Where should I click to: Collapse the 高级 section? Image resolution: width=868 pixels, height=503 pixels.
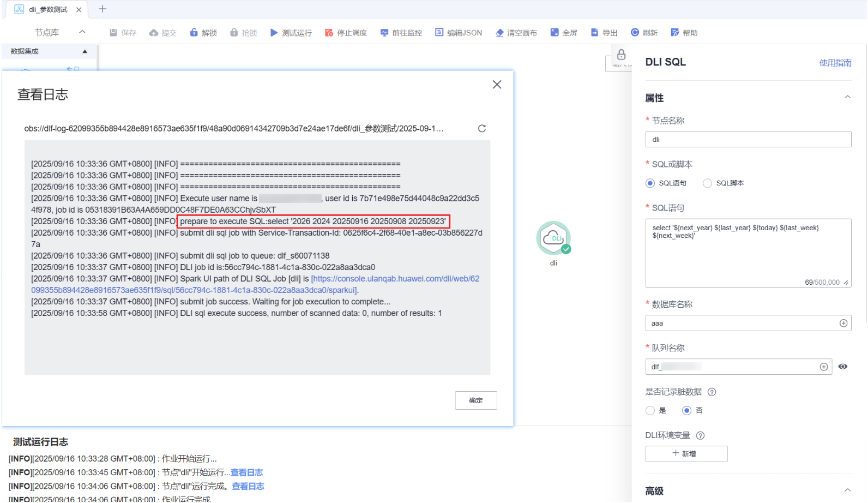coord(847,490)
